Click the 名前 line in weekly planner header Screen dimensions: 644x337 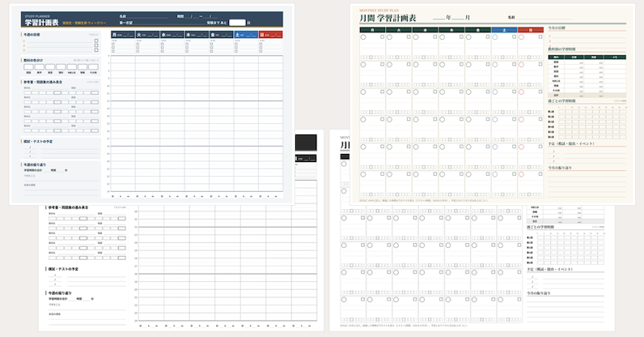pyautogui.click(x=148, y=16)
